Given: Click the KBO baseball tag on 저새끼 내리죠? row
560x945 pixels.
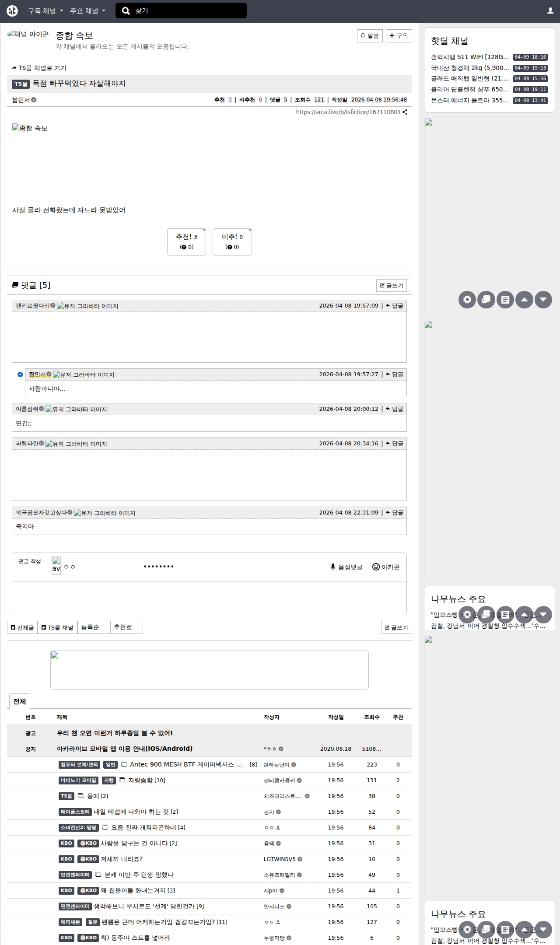Looking at the screenshot, I should click(88, 859).
